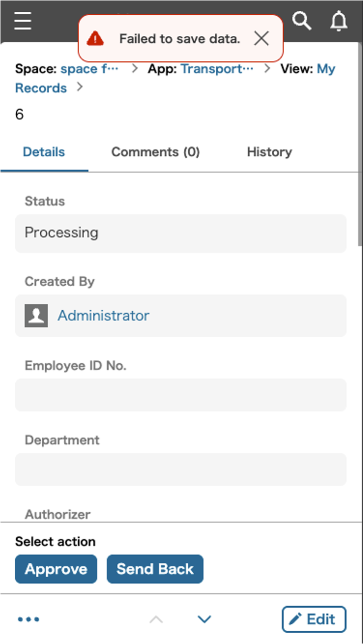Open the My Records view link
Screen dimensions: 363x644
41,88
